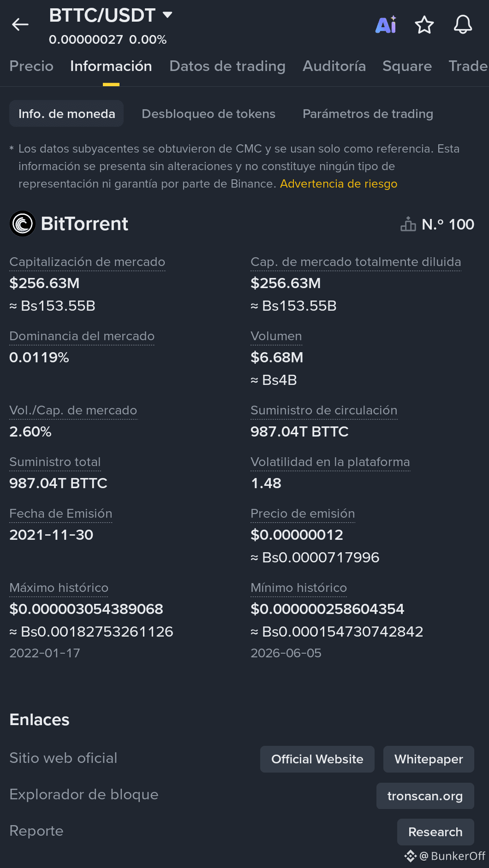Screen dimensions: 489x868
Task: Tap the back arrow icon
Action: pyautogui.click(x=20, y=24)
